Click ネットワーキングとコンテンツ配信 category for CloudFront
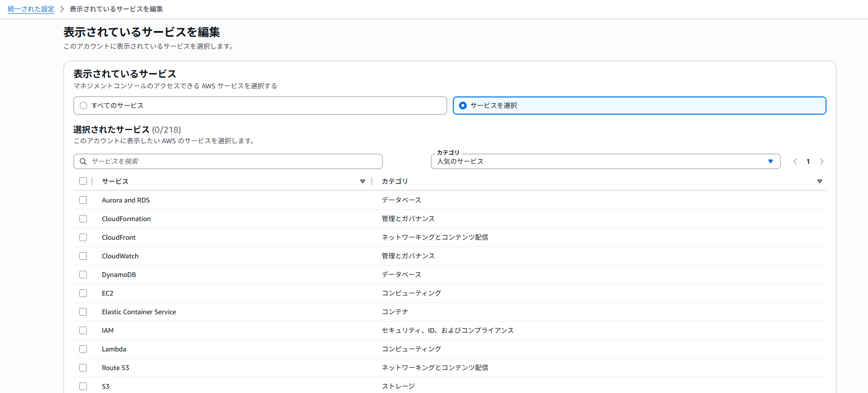The height and width of the screenshot is (393, 868). 435,237
